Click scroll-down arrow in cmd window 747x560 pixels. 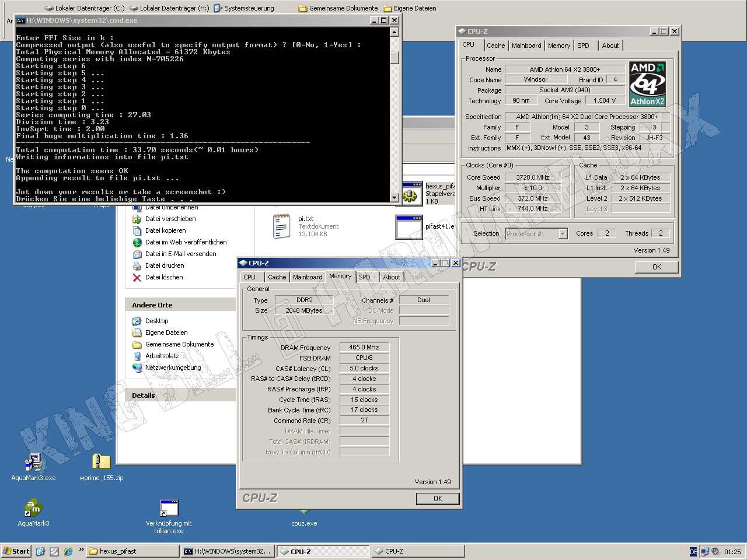coord(395,198)
